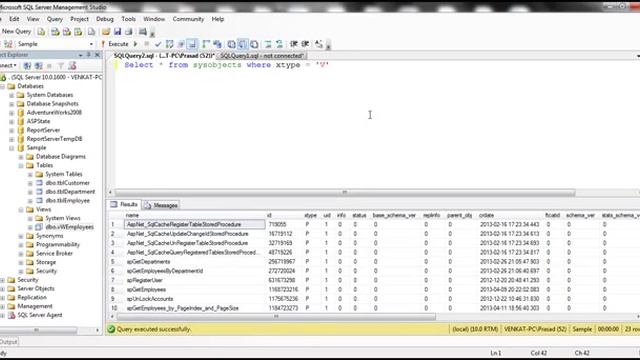Click the Disconnect icon in Object Explorer

tap(38, 66)
